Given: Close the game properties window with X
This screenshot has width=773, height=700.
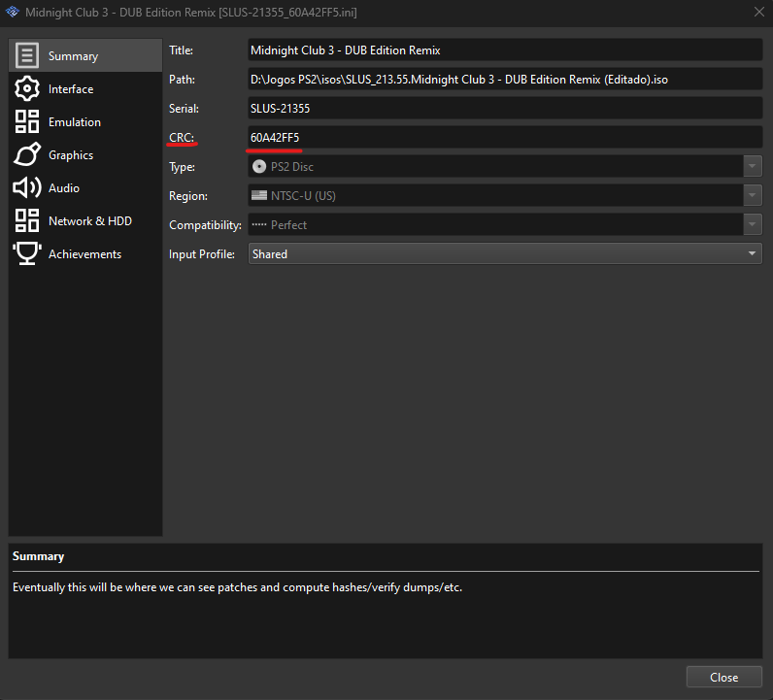Looking at the screenshot, I should coord(758,12).
